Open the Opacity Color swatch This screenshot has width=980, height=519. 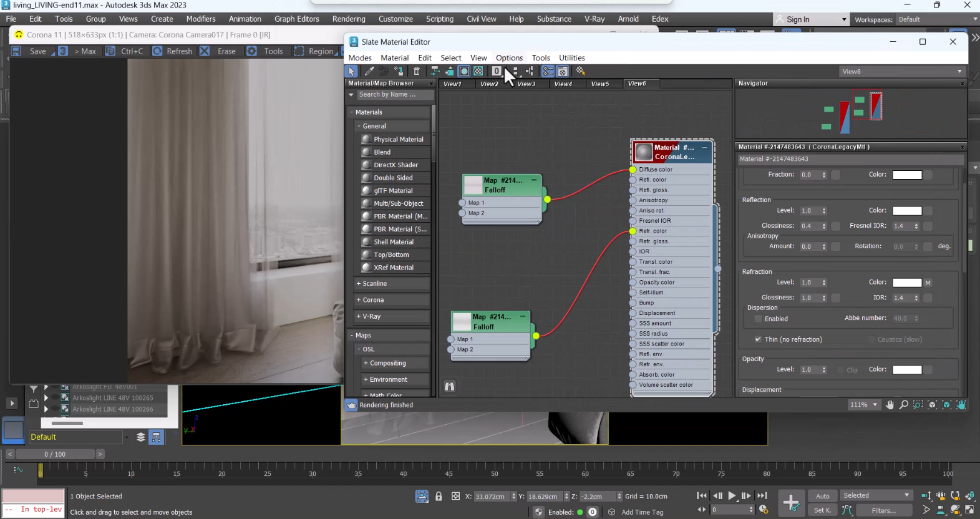click(x=907, y=370)
